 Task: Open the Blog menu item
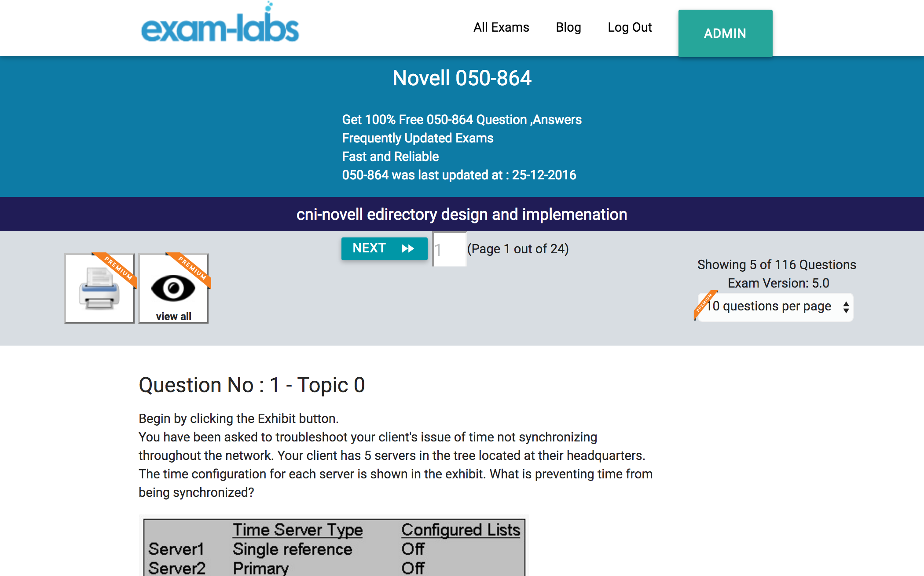[568, 27]
